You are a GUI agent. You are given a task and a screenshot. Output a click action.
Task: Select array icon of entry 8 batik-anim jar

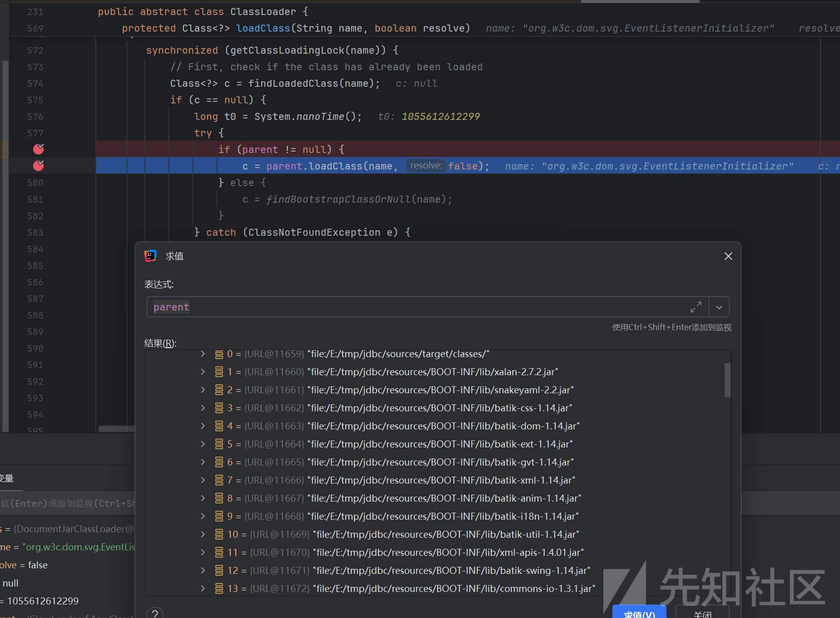[219, 498]
